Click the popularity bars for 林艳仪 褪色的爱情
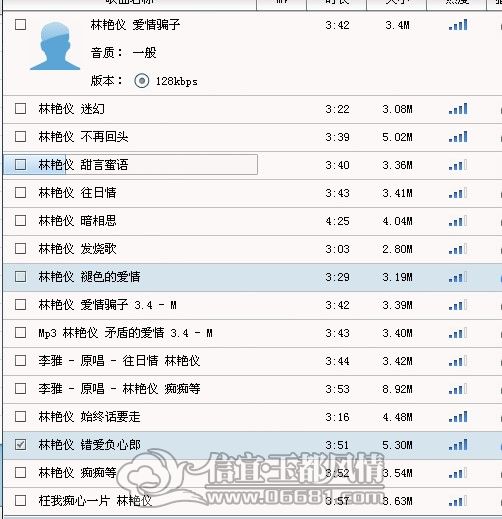The height and width of the screenshot is (519, 502). click(x=458, y=277)
